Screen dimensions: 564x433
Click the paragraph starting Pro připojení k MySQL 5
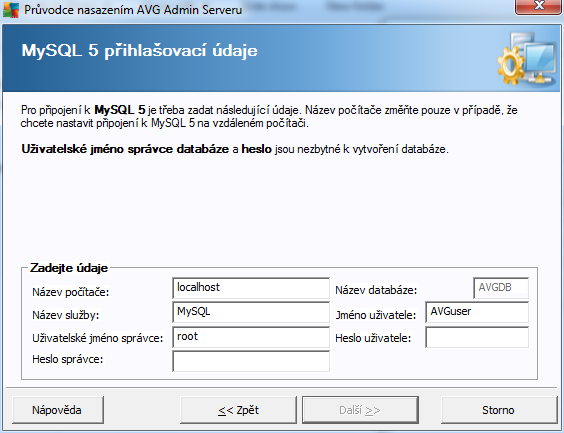(x=269, y=117)
